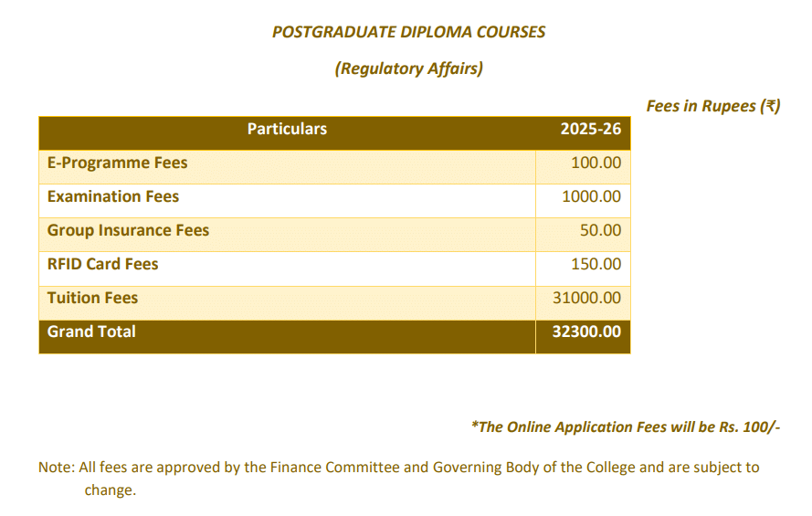Select the Group Insurance Fees label
Screen dimensions: 812x516
128,231
